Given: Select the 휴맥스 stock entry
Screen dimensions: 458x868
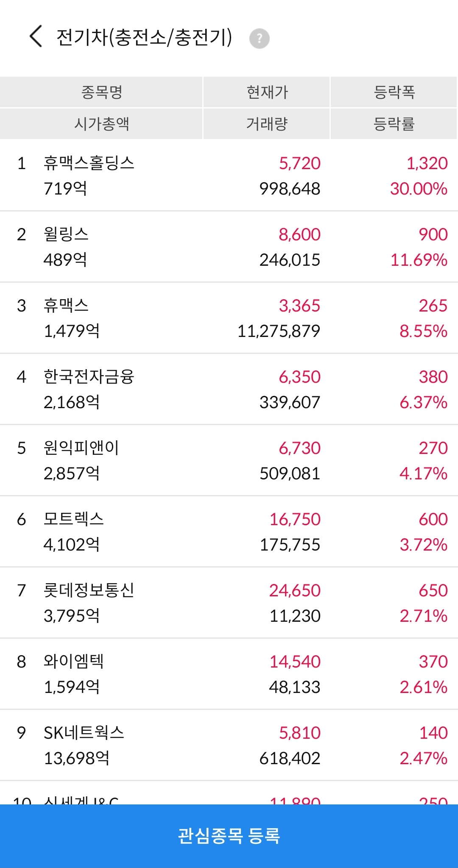Looking at the screenshot, I should 229,318.
